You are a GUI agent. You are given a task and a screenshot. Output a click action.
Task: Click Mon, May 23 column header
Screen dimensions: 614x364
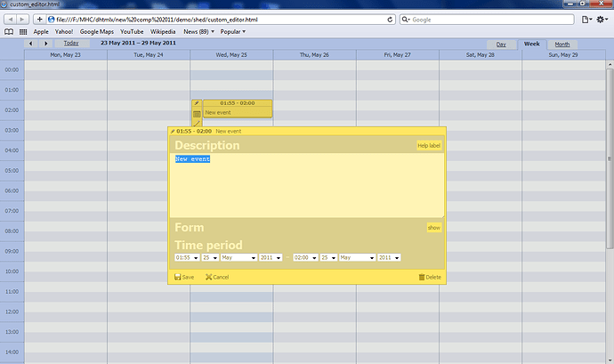[65, 55]
